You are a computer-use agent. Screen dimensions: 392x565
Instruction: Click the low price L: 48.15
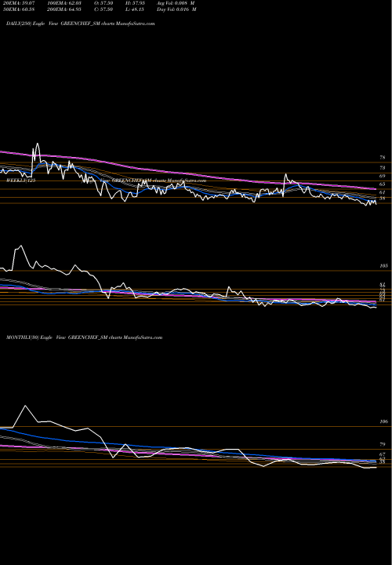pyautogui.click(x=133, y=9)
